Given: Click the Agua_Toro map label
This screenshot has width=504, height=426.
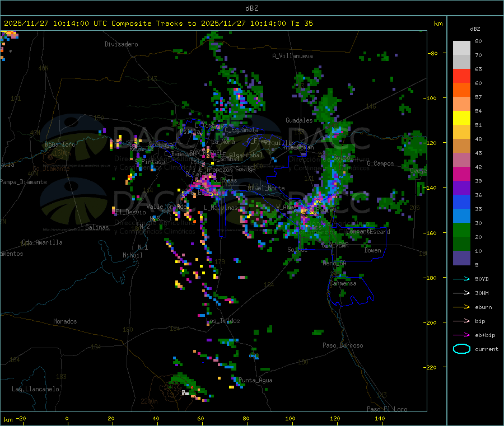Looking at the screenshot, I should click(60, 144).
